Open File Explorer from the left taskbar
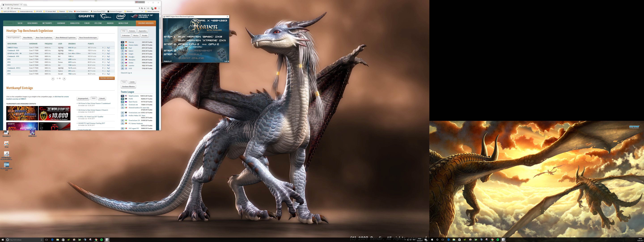The width and height of the screenshot is (644, 242). (x=58, y=240)
